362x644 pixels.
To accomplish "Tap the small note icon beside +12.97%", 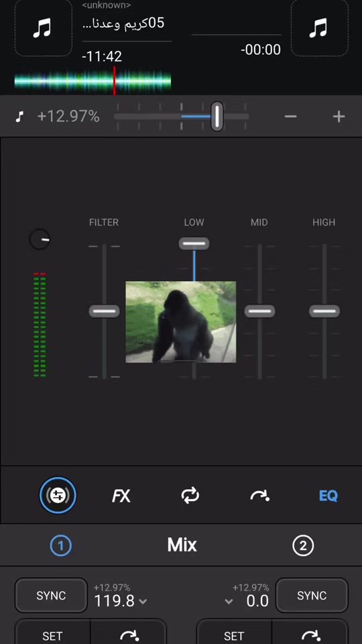I will (19, 117).
